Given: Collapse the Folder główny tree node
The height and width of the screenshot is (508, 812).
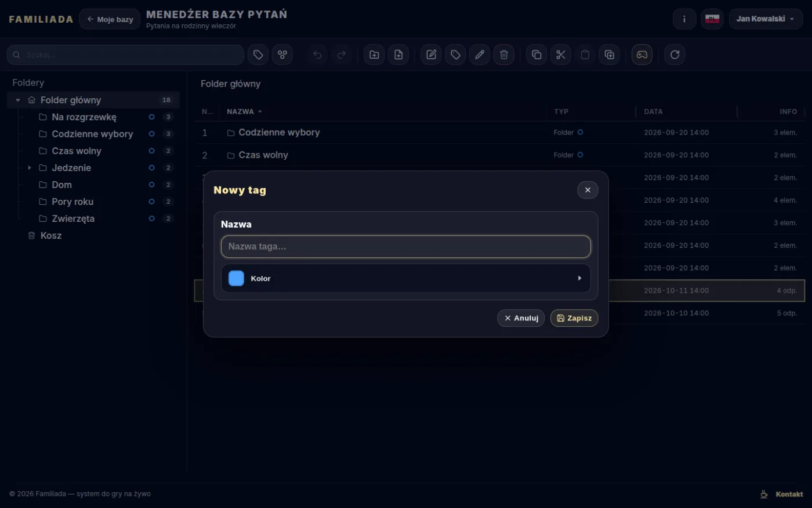Looking at the screenshot, I should pos(18,100).
